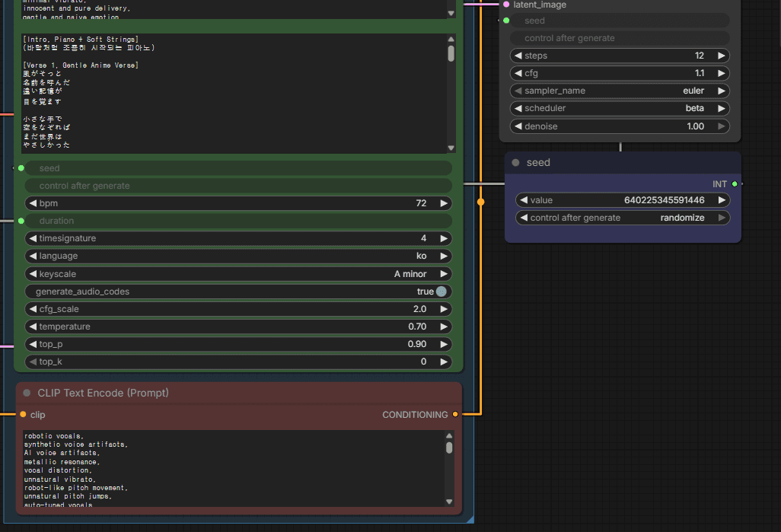
Task: Click the seed value number field
Action: (x=622, y=200)
